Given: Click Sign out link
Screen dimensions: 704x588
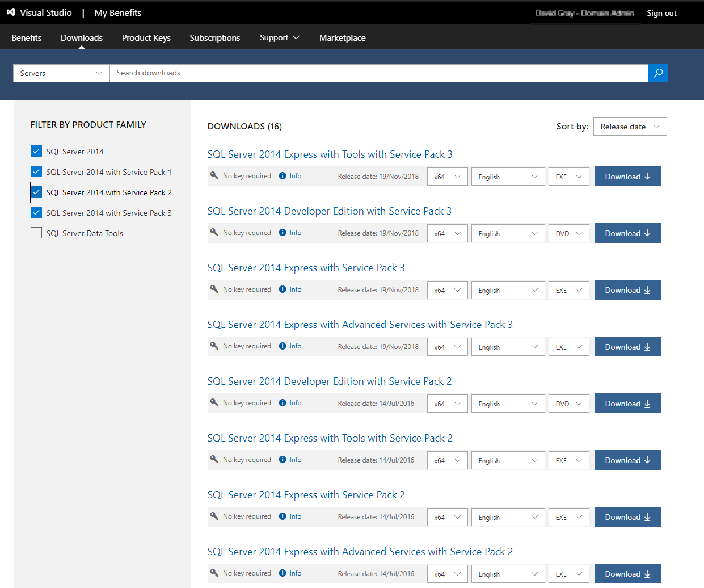Looking at the screenshot, I should coord(661,13).
